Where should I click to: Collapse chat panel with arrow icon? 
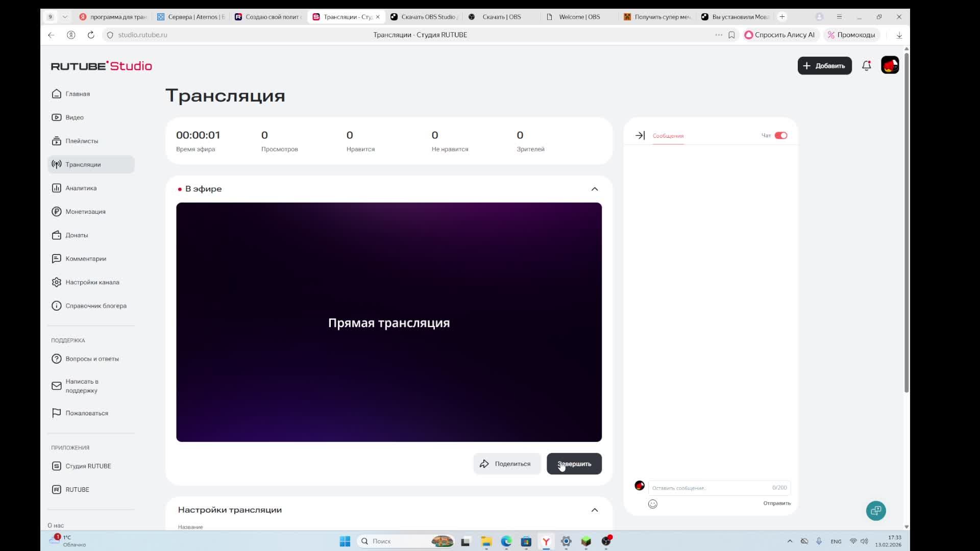(x=640, y=136)
